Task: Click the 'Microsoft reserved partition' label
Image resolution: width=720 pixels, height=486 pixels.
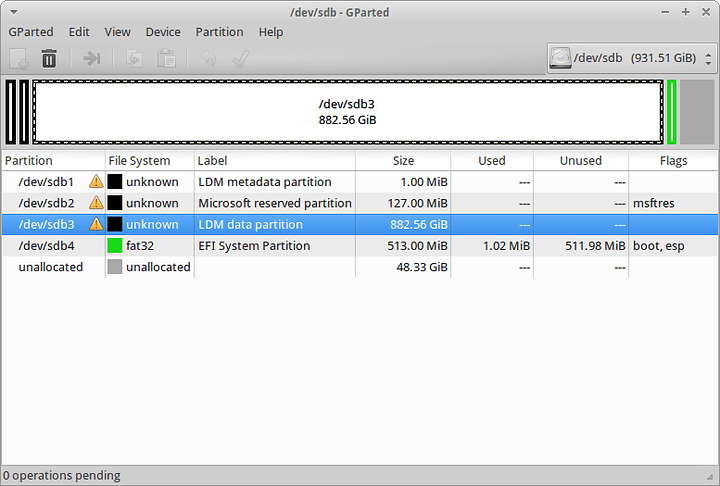Action: 275,203
